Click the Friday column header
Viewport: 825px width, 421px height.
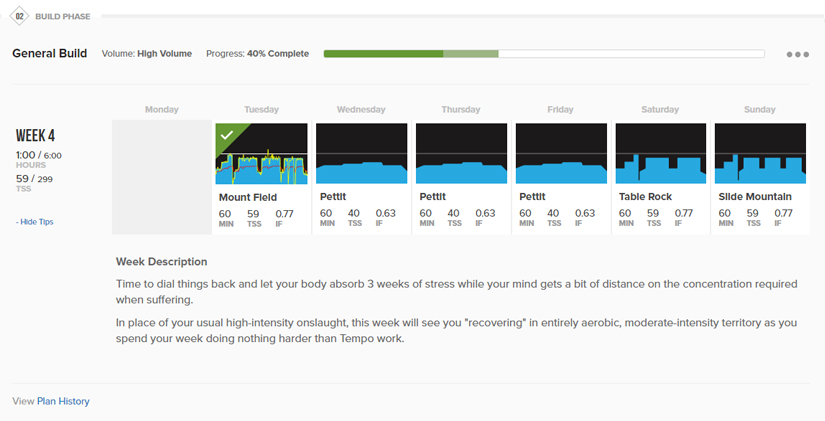[x=560, y=109]
